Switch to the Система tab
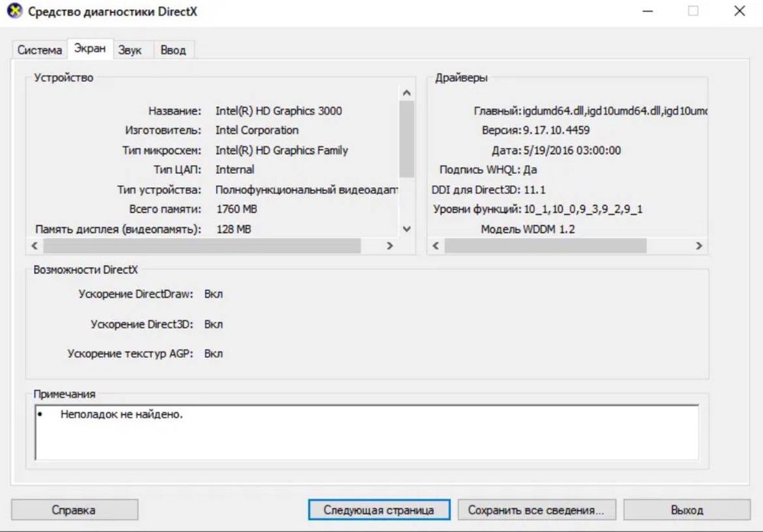The image size is (763, 532). [40, 50]
